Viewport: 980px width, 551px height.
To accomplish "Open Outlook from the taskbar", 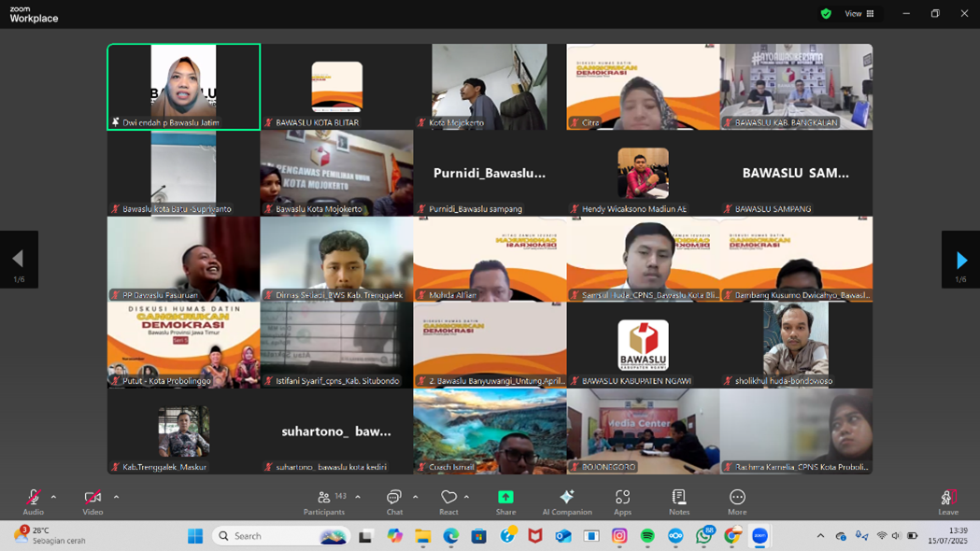I will coord(563,536).
